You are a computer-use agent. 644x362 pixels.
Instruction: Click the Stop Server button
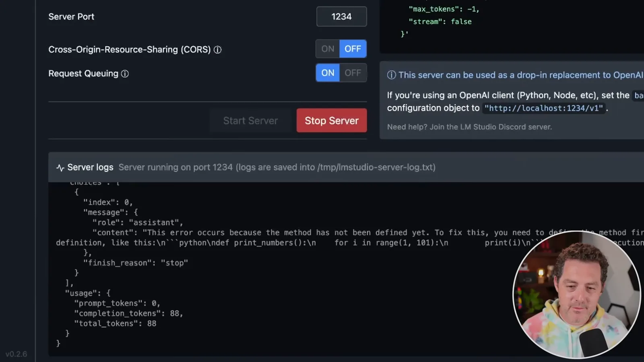coord(332,120)
